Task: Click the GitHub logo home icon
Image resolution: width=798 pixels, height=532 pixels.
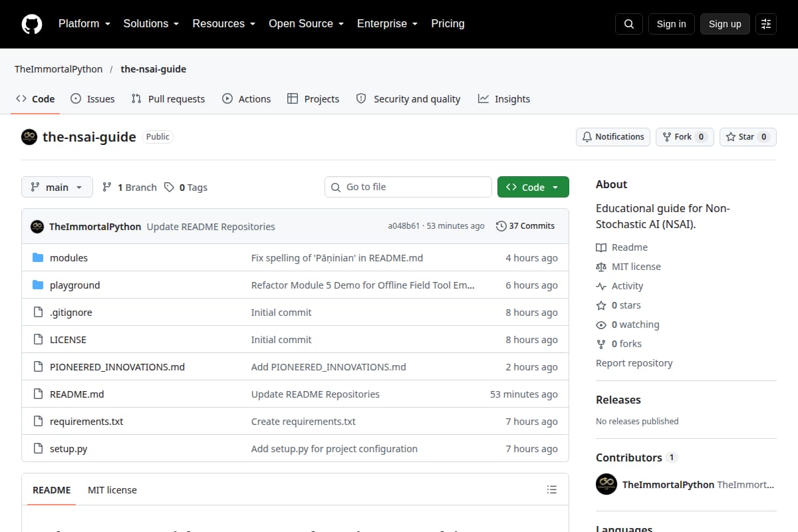Action: 32,24
